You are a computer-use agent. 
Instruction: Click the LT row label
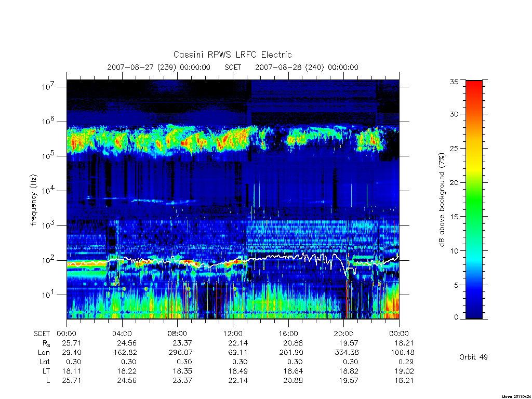tap(46, 371)
